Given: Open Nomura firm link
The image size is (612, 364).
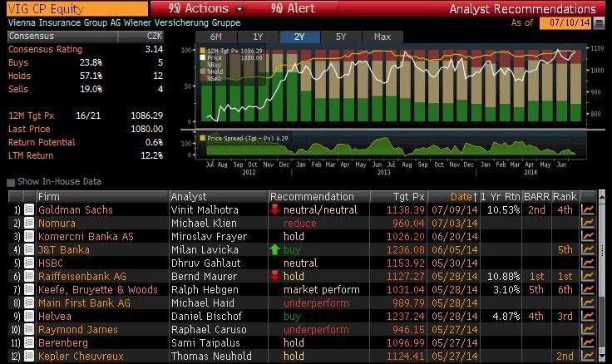Looking at the screenshot, I should pyautogui.click(x=57, y=224).
